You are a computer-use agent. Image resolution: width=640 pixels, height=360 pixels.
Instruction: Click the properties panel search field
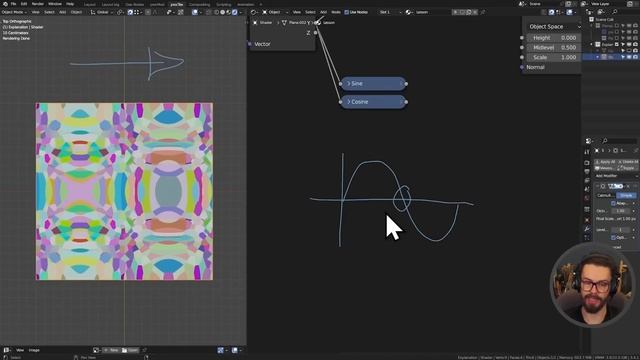click(x=619, y=141)
